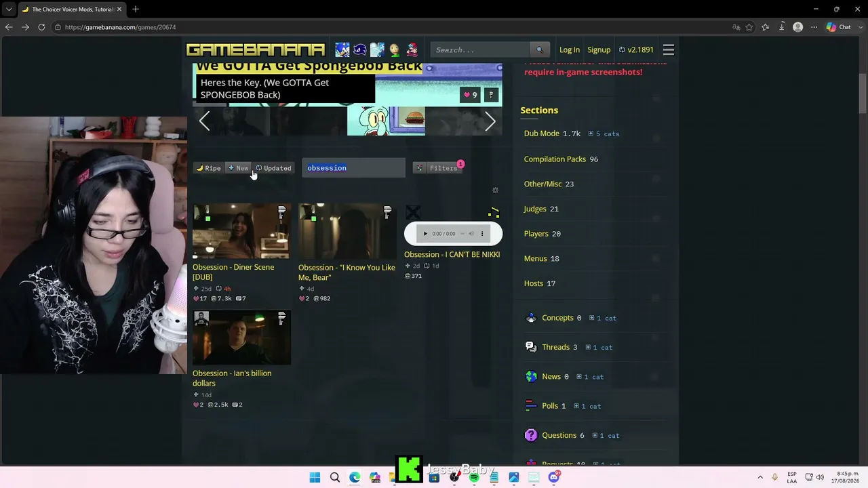Screen dimensions: 868x488
Task: Expand News 1 cat list
Action: pos(590,377)
